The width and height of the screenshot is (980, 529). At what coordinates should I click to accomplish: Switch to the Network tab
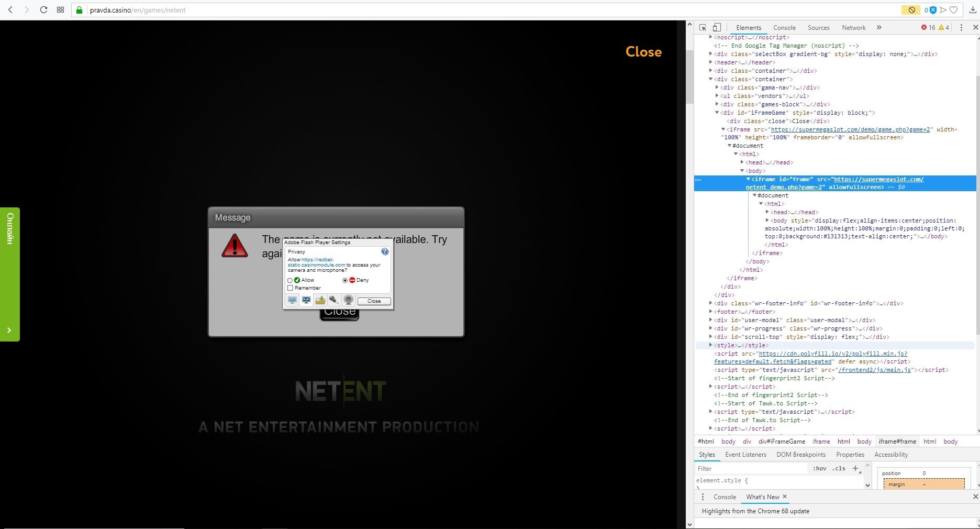853,28
